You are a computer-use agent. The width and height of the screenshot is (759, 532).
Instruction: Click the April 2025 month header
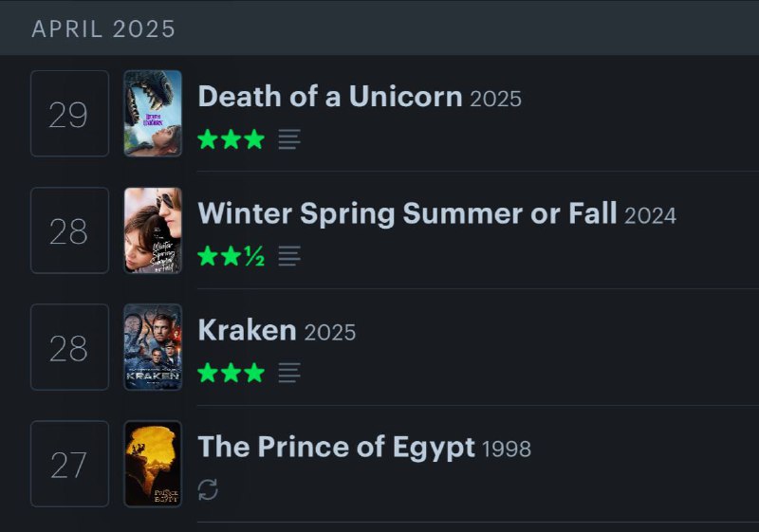pyautogui.click(x=103, y=29)
